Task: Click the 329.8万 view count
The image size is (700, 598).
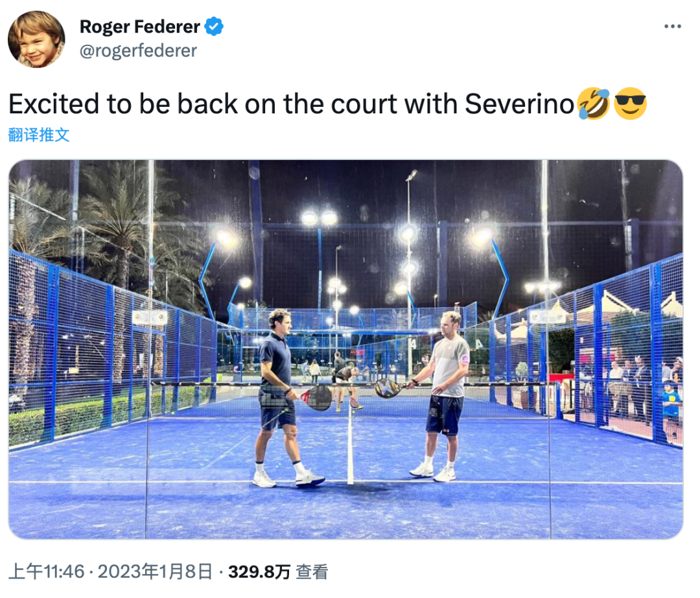Action: (259, 571)
